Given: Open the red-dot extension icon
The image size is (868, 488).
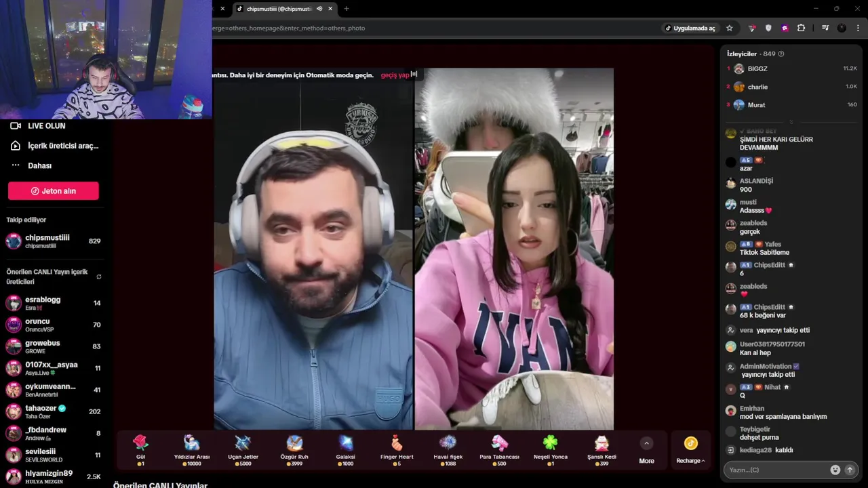Looking at the screenshot, I should coord(752,28).
